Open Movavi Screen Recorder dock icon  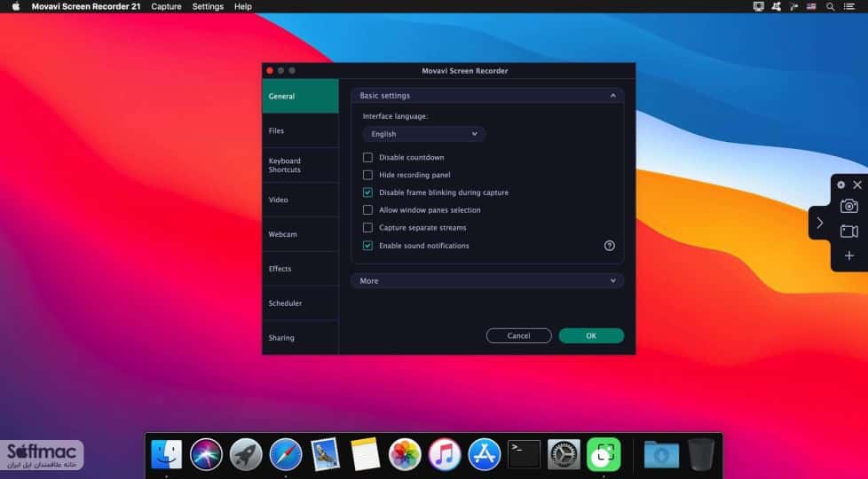coord(604,455)
